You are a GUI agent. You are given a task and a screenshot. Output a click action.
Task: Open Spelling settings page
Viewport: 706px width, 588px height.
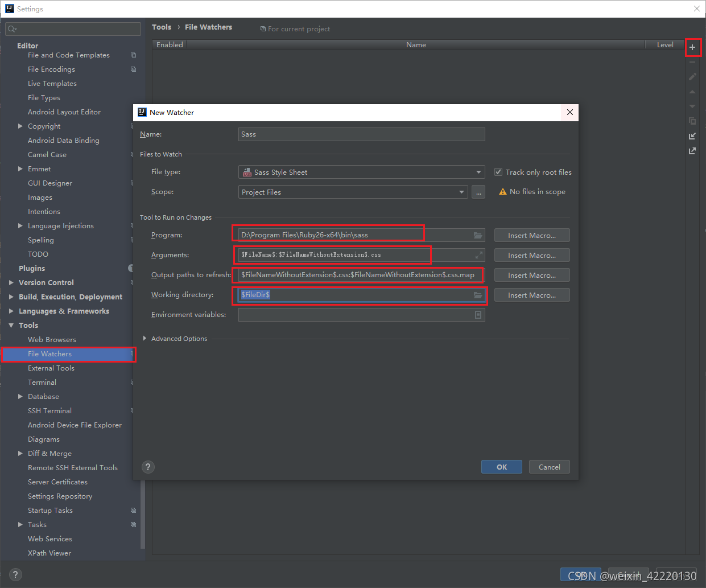tap(41, 240)
